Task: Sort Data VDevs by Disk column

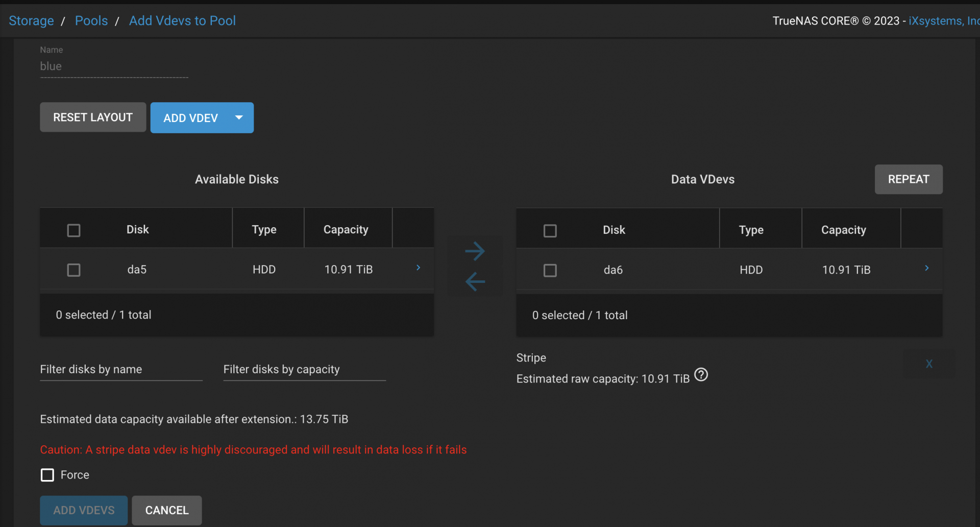Action: [x=614, y=230]
